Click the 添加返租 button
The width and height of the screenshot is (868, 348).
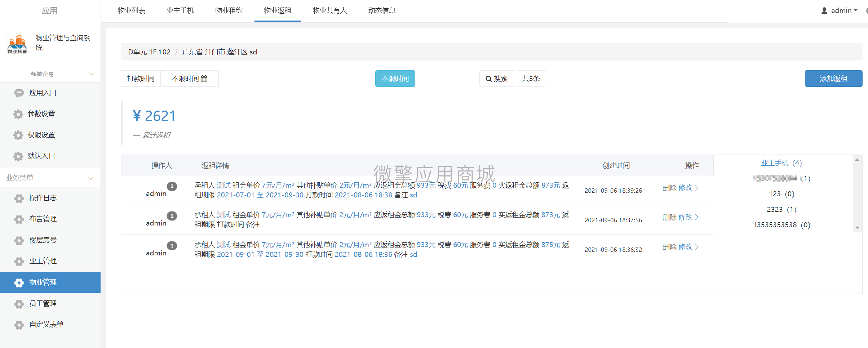[833, 79]
